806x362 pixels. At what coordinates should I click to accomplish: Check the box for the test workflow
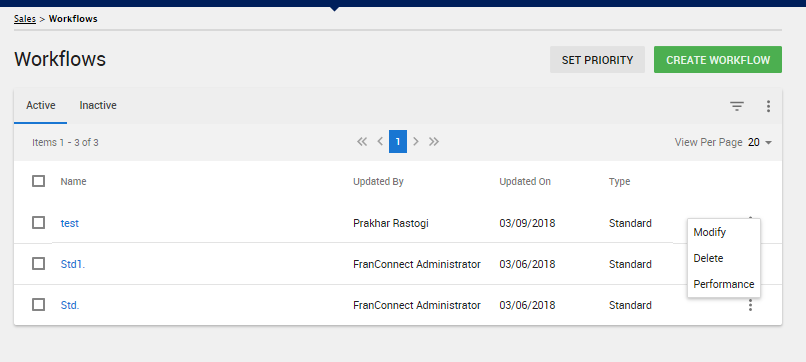pyautogui.click(x=39, y=223)
